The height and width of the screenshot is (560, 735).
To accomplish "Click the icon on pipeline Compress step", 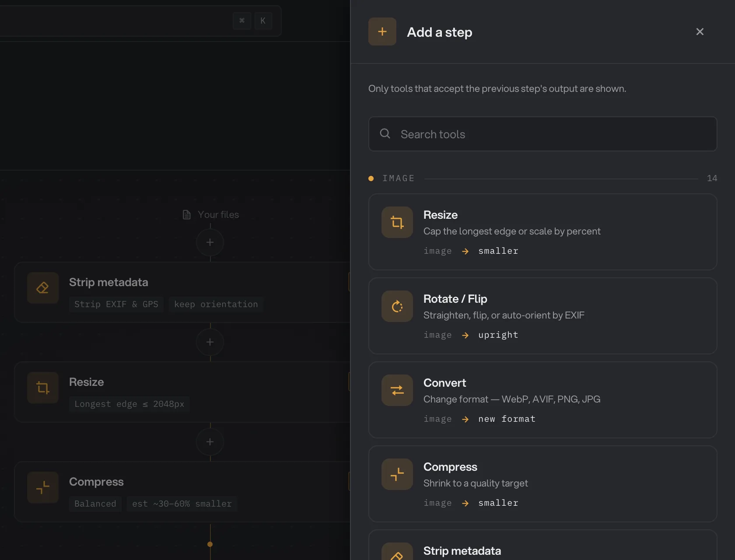I will click(43, 487).
